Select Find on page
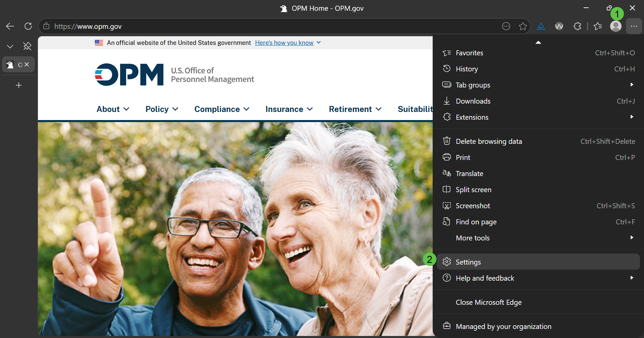Screen dimensions: 644x338 pyautogui.click(x=538, y=222)
